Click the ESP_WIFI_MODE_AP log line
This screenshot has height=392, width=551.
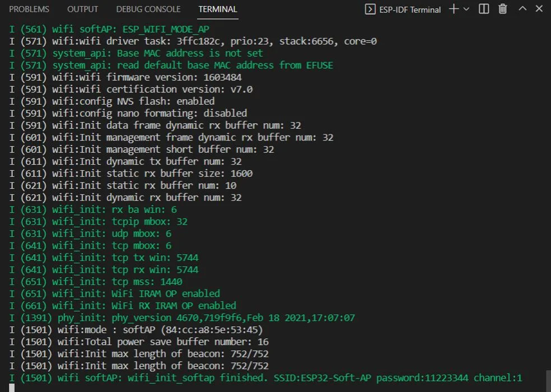tap(109, 29)
